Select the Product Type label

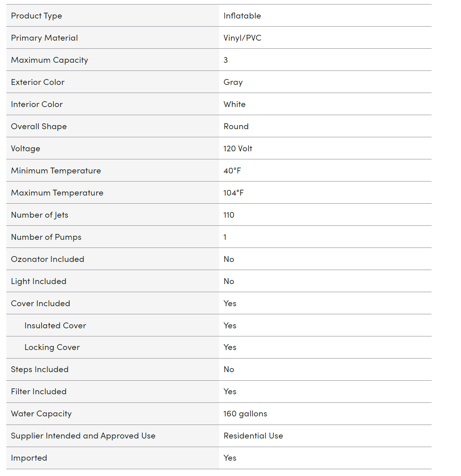pos(37,16)
